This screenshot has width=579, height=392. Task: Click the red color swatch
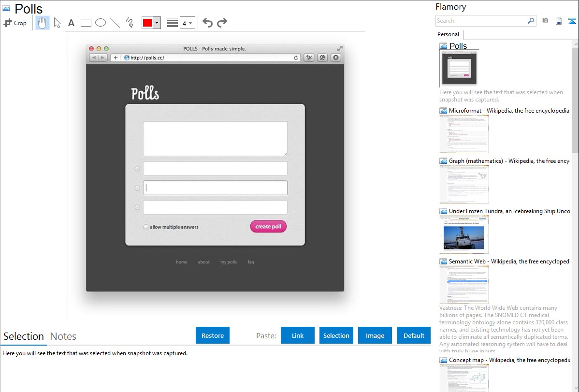[x=147, y=23]
